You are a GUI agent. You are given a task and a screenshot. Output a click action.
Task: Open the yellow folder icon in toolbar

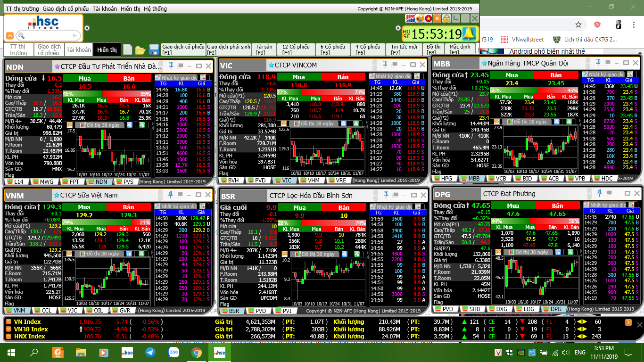(140, 49)
